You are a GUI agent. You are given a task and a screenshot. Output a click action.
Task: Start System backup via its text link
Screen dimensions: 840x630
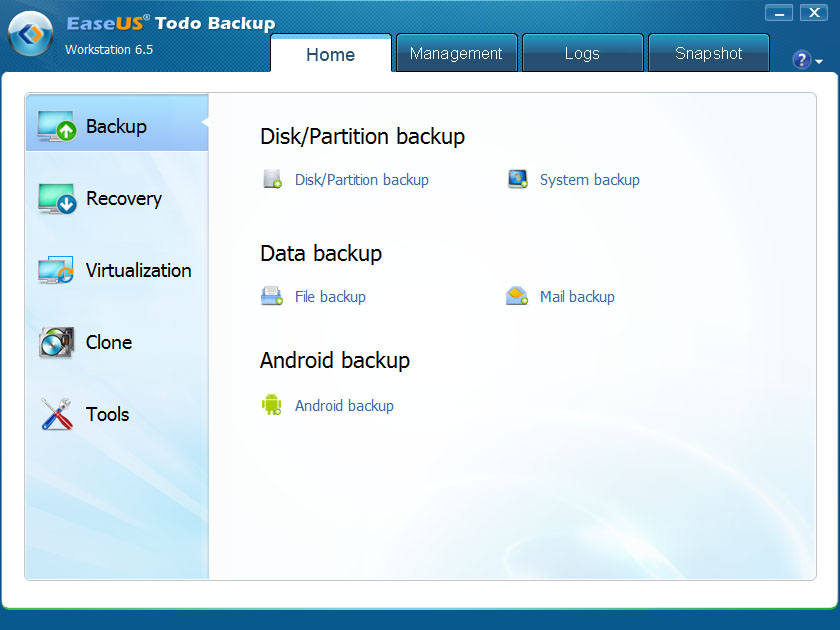[589, 180]
